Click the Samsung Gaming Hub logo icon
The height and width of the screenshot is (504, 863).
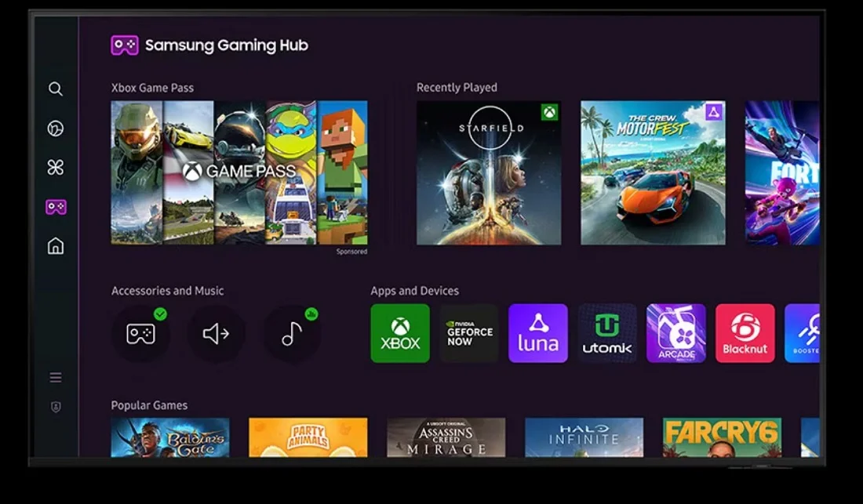click(125, 45)
